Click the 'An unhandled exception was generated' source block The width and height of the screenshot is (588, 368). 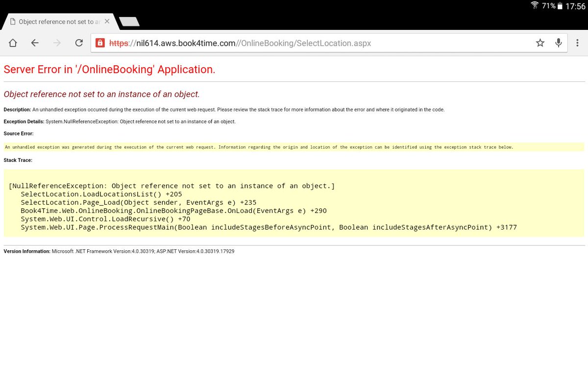294,147
